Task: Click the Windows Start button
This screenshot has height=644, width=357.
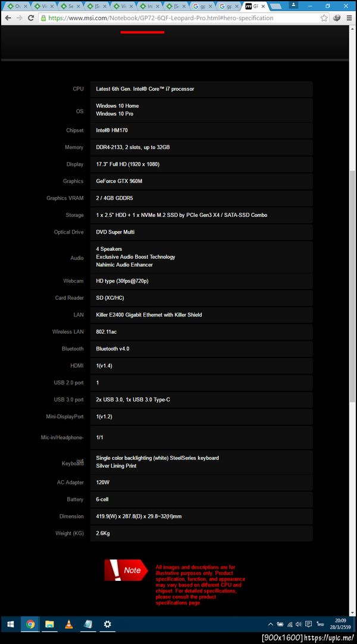Action: [x=10, y=624]
